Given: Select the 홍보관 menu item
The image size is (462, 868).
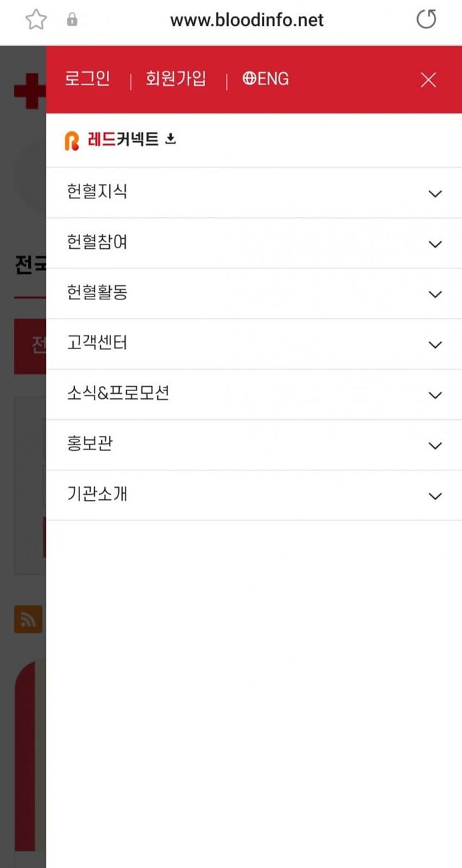Looking at the screenshot, I should coord(90,444).
